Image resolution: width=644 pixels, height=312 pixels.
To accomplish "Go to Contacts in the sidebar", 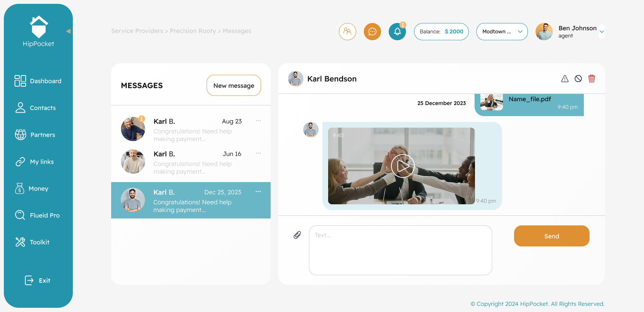I will pos(35,108).
